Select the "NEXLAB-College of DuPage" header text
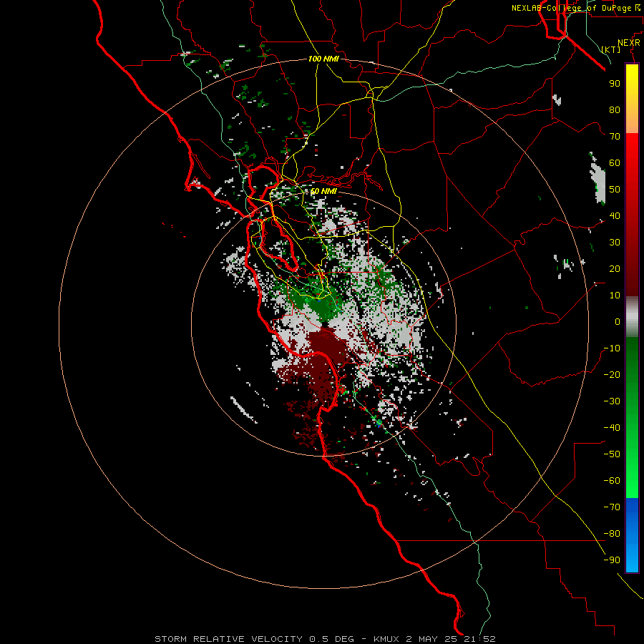This screenshot has width=644, height=644. point(571,8)
